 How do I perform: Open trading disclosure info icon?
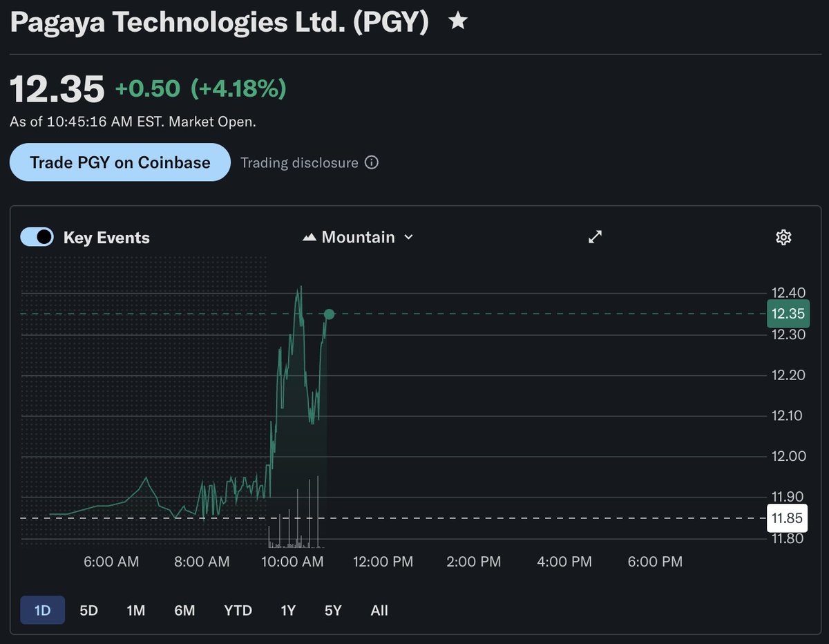[x=372, y=163]
